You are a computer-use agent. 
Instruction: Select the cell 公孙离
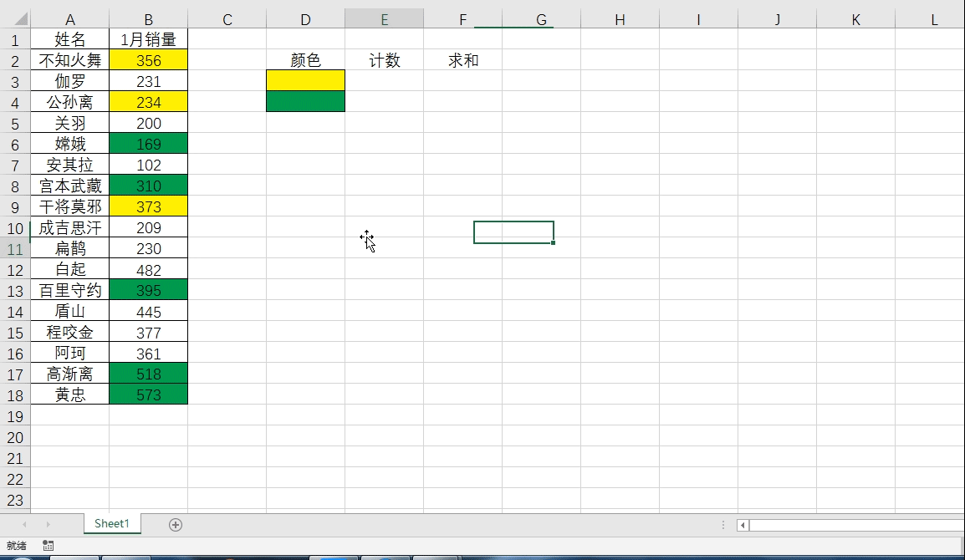(69, 102)
